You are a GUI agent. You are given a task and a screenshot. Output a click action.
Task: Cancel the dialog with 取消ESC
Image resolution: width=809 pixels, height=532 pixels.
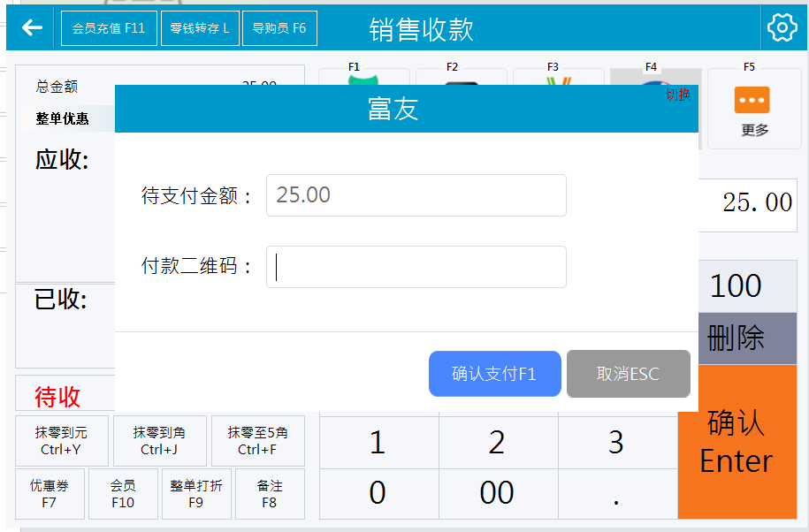pyautogui.click(x=629, y=374)
